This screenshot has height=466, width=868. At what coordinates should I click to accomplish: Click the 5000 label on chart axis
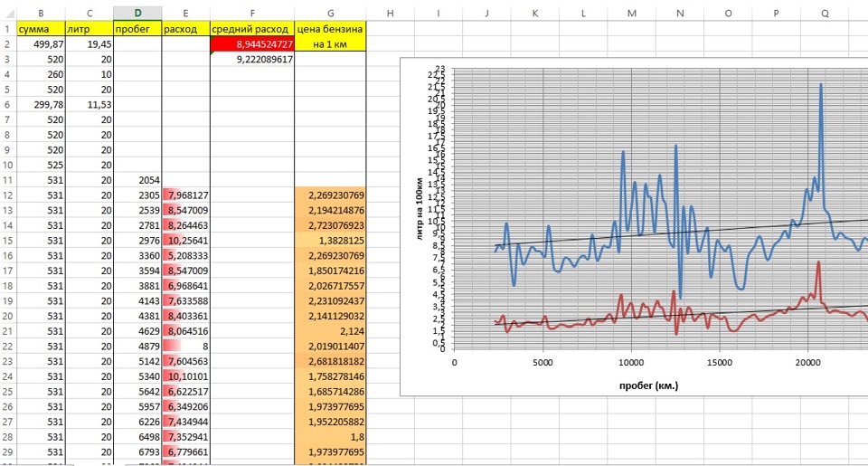(x=542, y=362)
